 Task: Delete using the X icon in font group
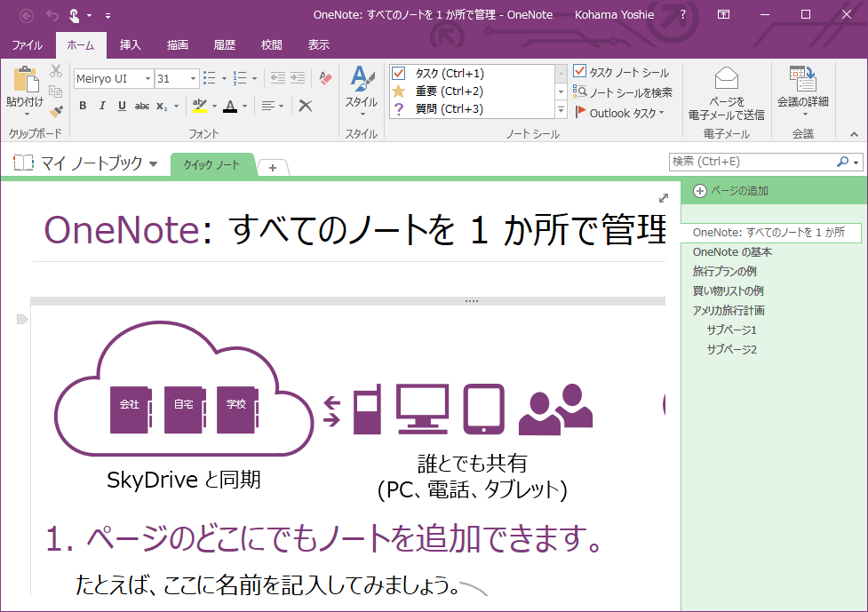306,106
